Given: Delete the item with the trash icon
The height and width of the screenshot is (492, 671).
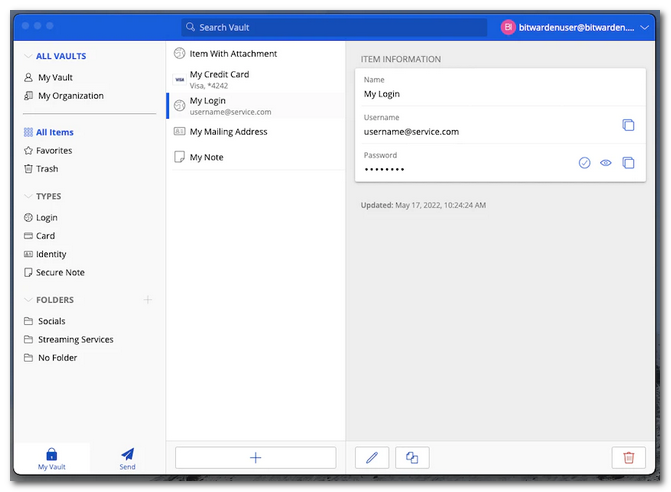Looking at the screenshot, I should (629, 458).
